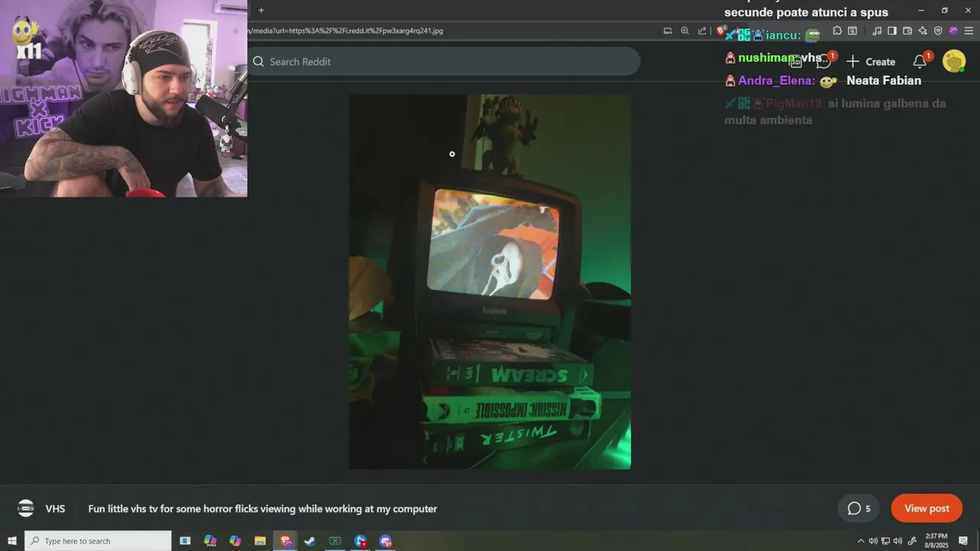
Task: Click the taskbar 'Type here to search' box
Action: tap(98, 541)
